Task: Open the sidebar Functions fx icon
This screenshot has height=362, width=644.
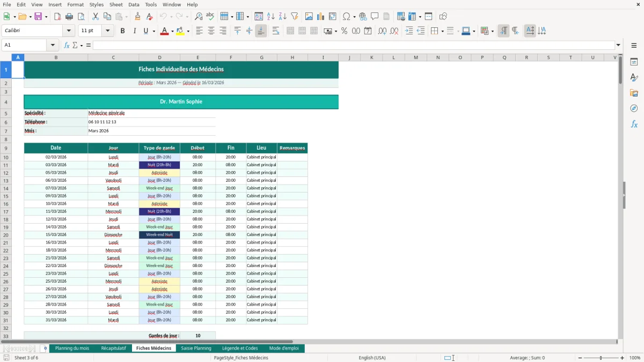Action: coord(634,124)
